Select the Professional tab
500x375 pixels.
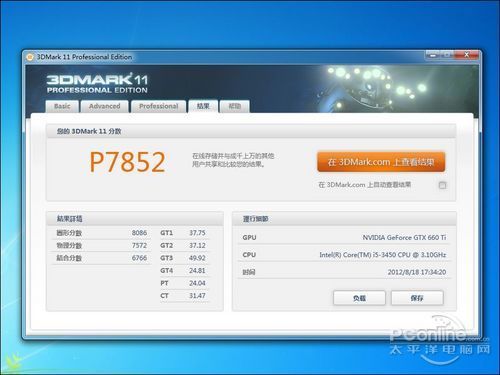159,106
